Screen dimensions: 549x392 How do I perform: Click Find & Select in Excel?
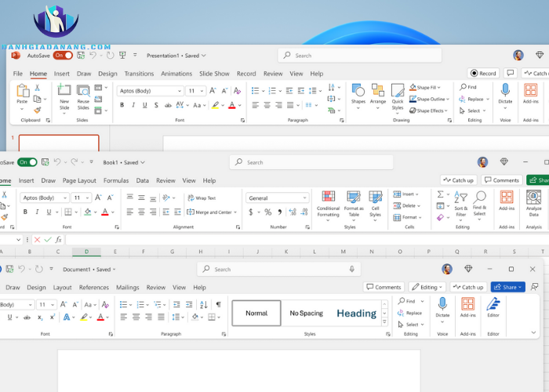pos(479,205)
